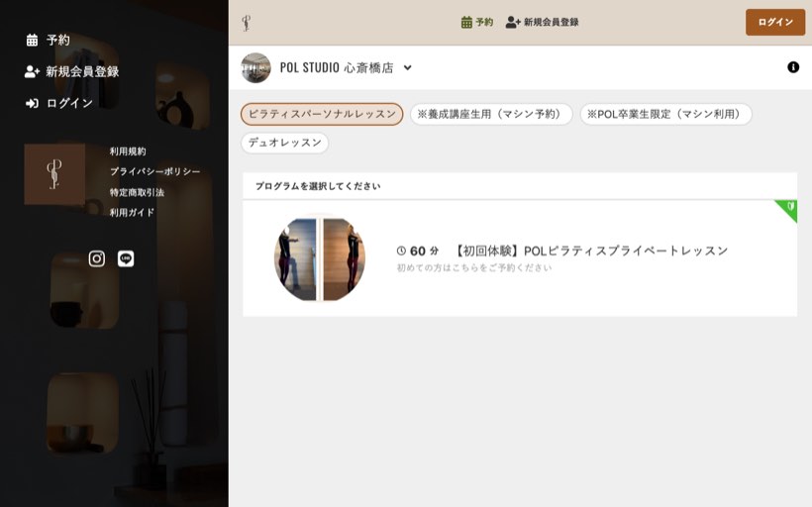Open the Instagram icon link
This screenshot has width=812, height=507.
tap(97, 258)
